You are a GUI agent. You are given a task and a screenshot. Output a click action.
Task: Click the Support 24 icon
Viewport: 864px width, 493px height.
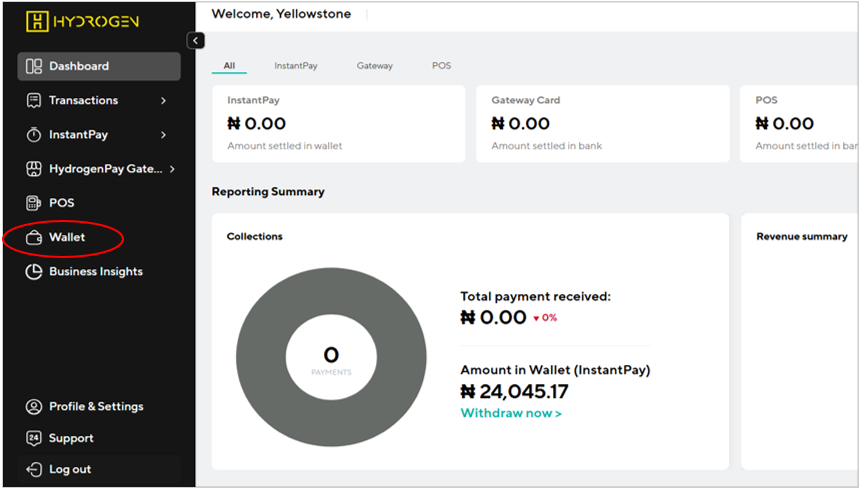click(34, 438)
